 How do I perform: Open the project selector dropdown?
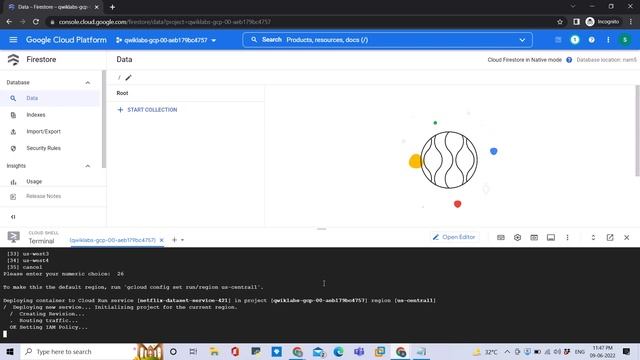coord(166,40)
